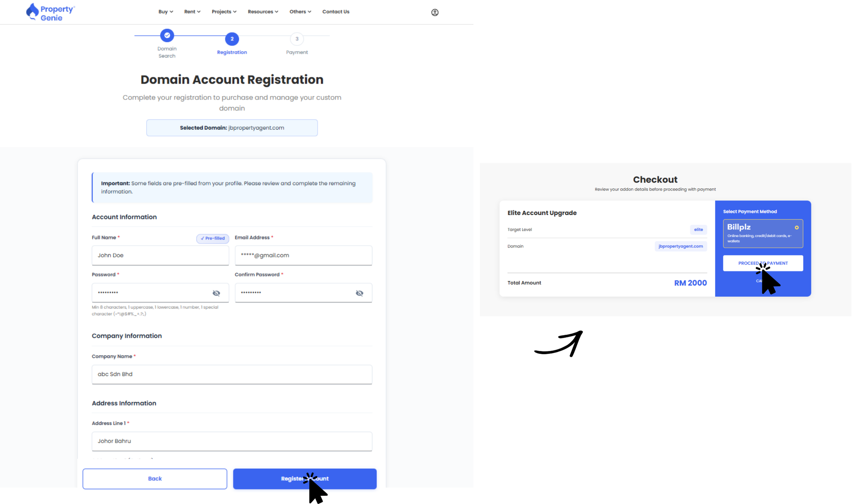Toggle Confirm Password visibility eye icon

pos(359,293)
